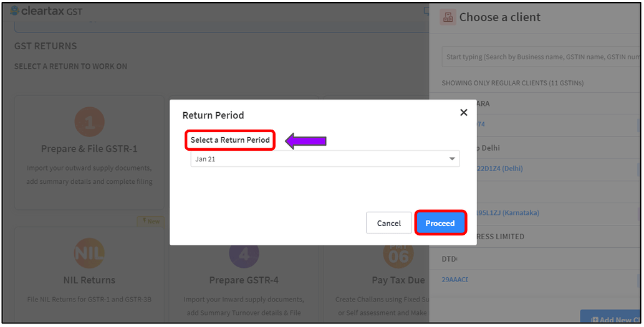The height and width of the screenshot is (327, 644).
Task: Click the Proceed button
Action: [440, 223]
